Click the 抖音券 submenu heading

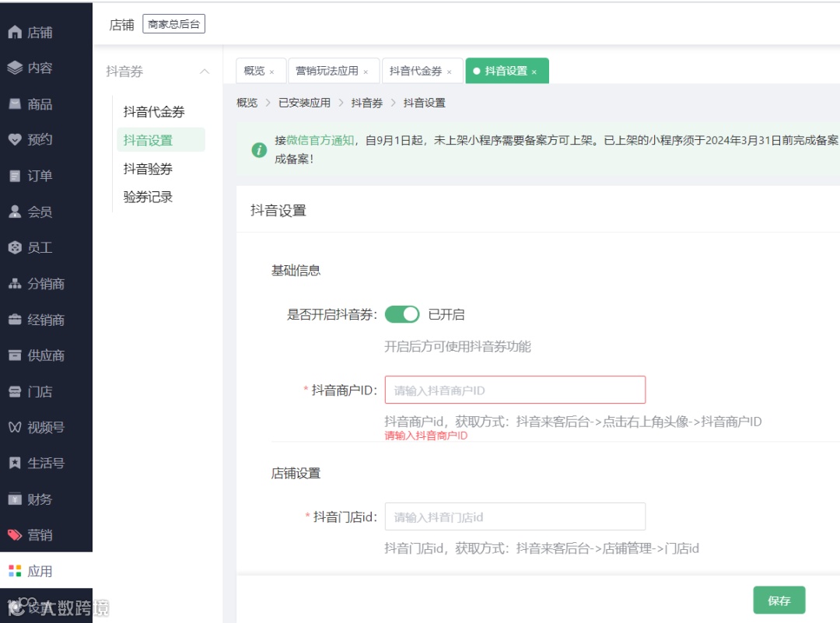(x=124, y=72)
